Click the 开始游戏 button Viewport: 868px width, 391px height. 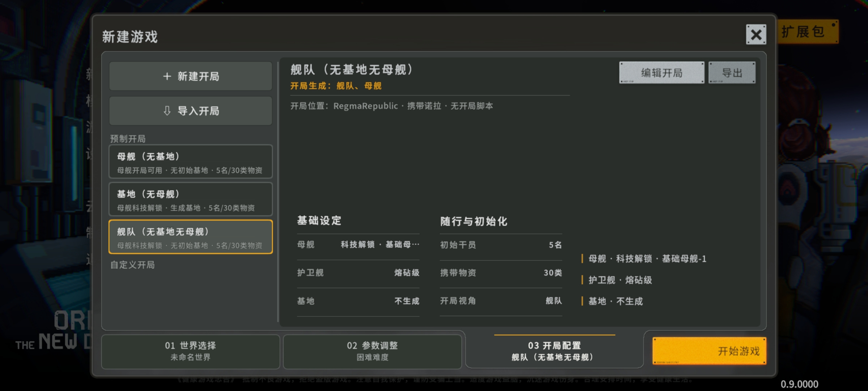709,351
